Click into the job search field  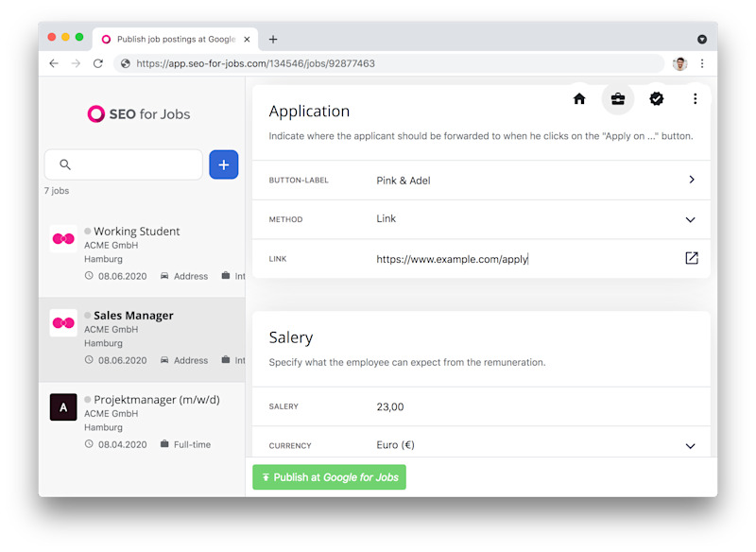click(124, 164)
